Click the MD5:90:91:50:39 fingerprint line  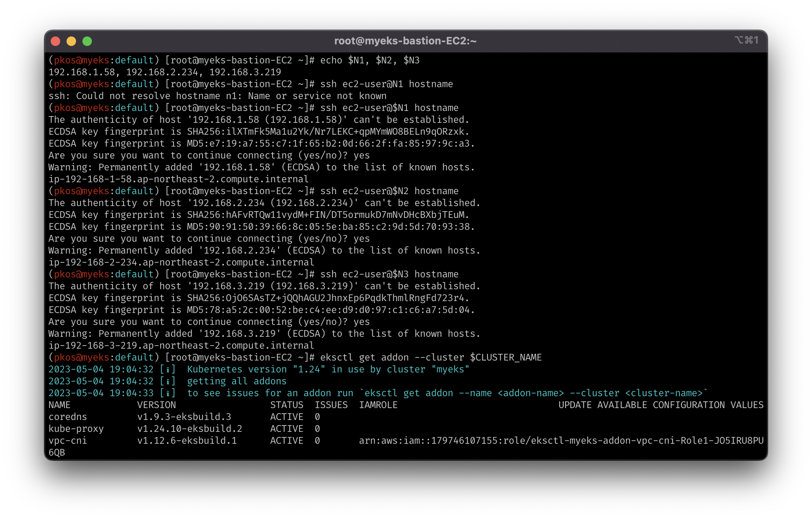pos(262,227)
